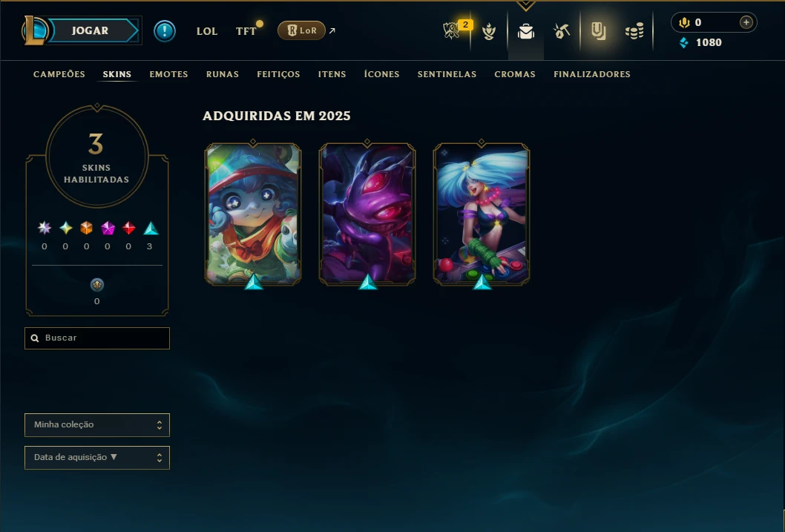Select the TFT menu item
This screenshot has height=532, width=785.
point(246,31)
